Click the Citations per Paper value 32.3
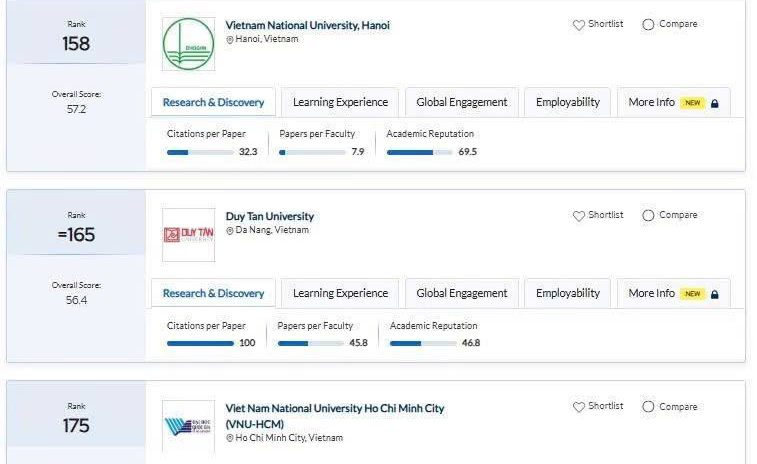 pyautogui.click(x=248, y=152)
